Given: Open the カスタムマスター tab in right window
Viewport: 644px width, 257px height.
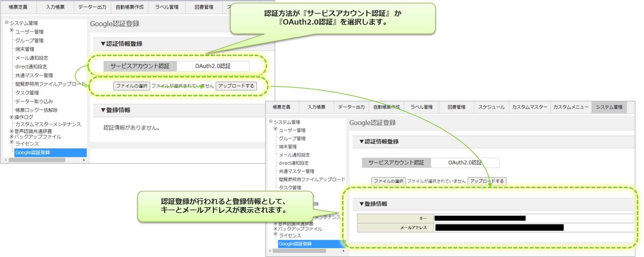Looking at the screenshot, I should 530,107.
